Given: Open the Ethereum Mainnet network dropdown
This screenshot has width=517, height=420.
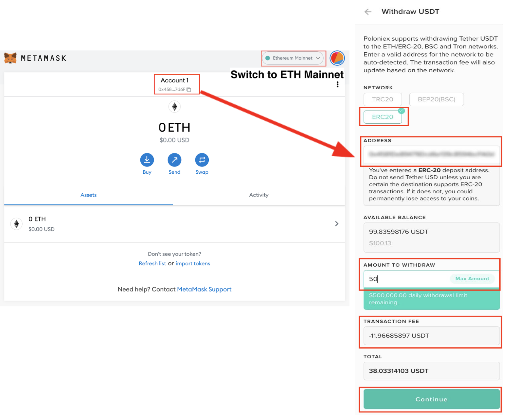Looking at the screenshot, I should (x=293, y=58).
